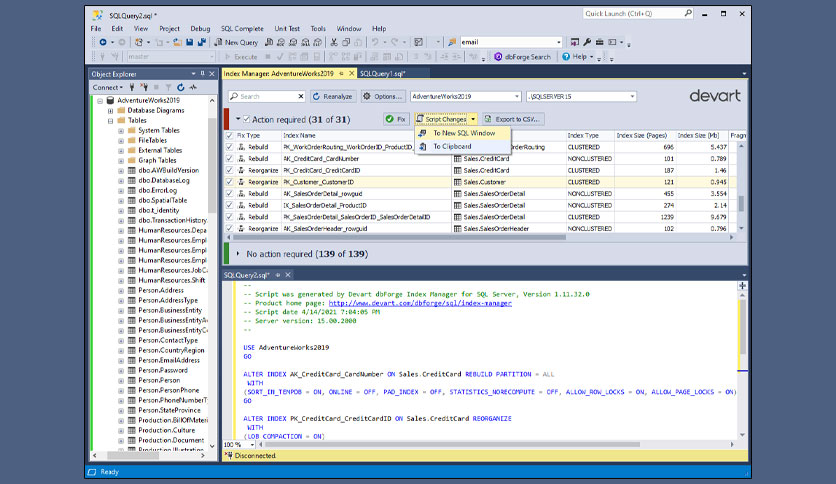
Task: Click the Cut scissors icon
Action: tap(334, 42)
